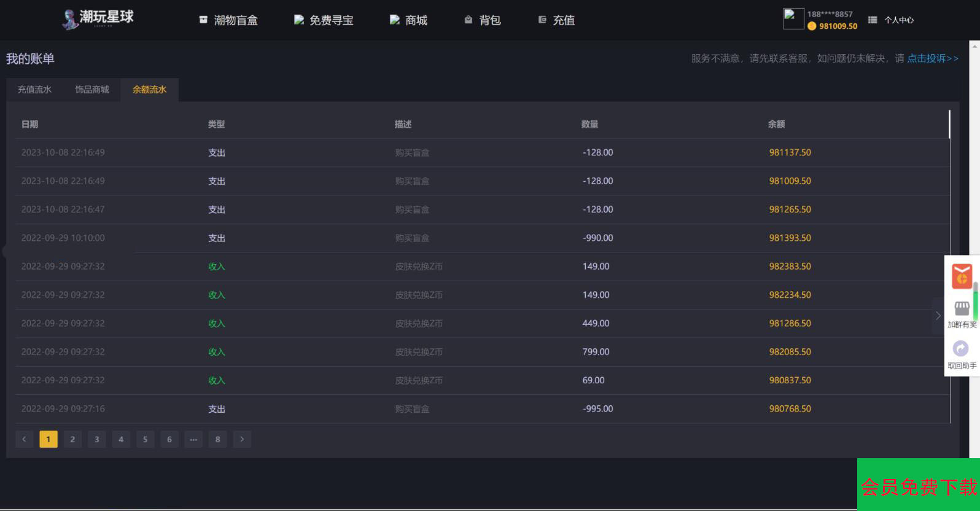
Task: Click the backpack icon beside 背包
Action: coord(469,20)
